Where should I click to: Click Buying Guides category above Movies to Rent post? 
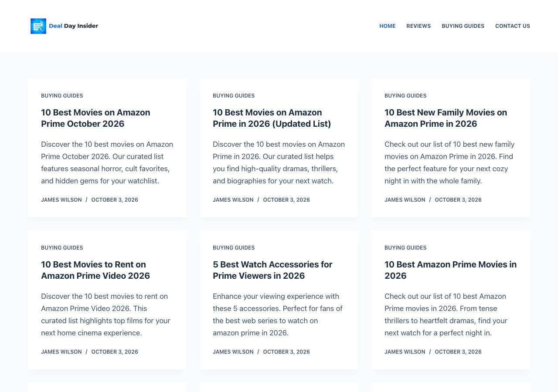(x=62, y=248)
